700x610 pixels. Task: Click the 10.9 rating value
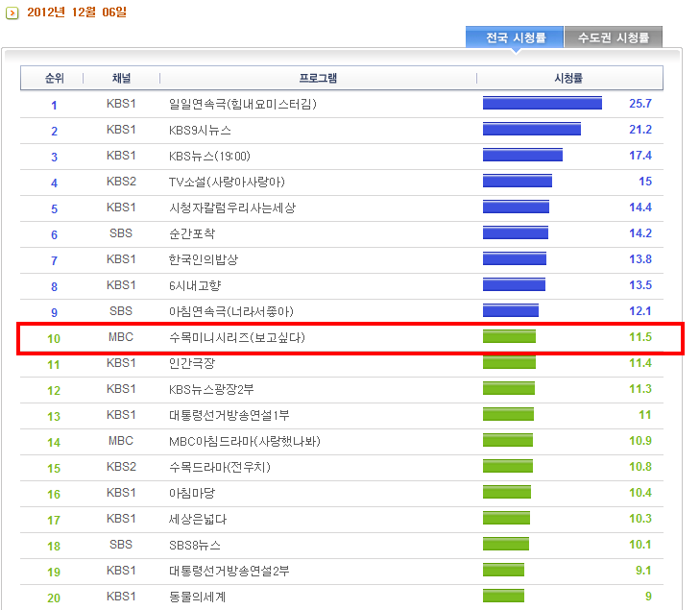[640, 440]
